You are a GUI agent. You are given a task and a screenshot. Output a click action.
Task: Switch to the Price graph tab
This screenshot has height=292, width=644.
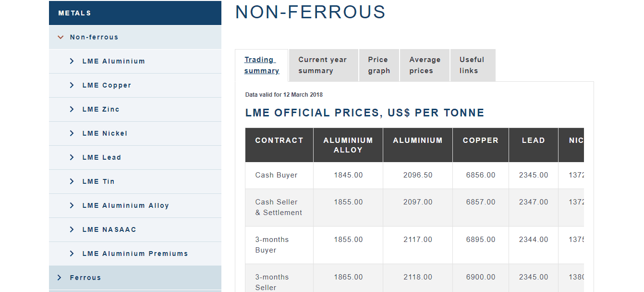(379, 65)
